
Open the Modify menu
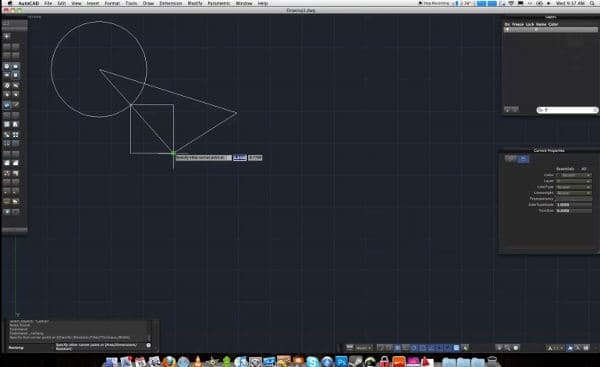(x=195, y=3)
